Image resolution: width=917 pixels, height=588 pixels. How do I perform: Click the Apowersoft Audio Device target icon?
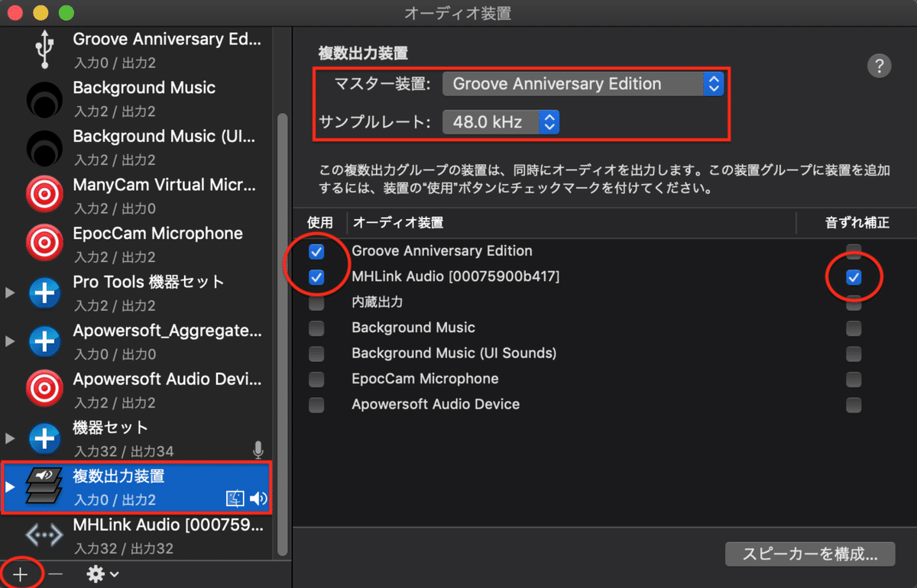pyautogui.click(x=45, y=389)
